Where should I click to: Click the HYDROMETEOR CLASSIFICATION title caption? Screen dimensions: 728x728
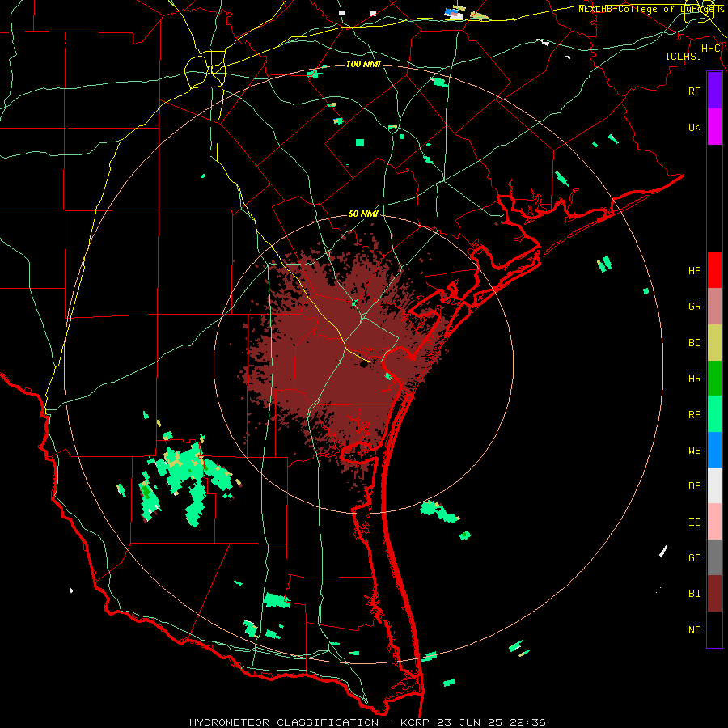(284, 722)
